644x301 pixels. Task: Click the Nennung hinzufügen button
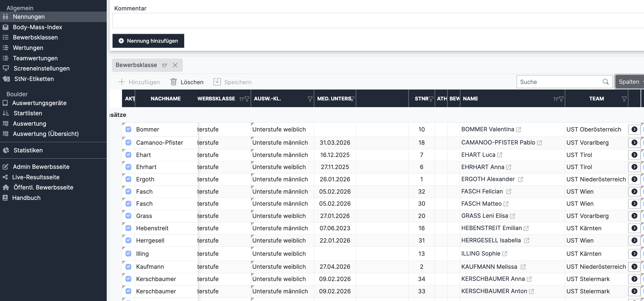tap(148, 41)
